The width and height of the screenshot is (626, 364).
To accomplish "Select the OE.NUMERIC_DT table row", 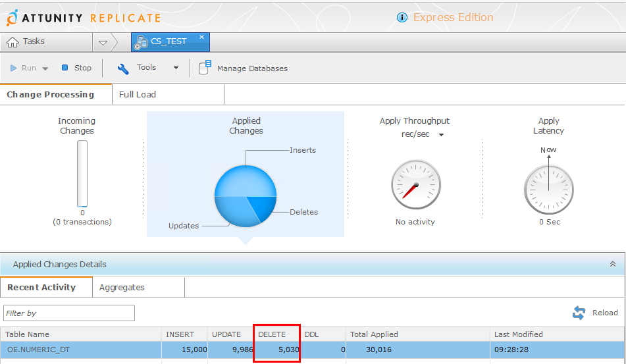I will [312, 350].
